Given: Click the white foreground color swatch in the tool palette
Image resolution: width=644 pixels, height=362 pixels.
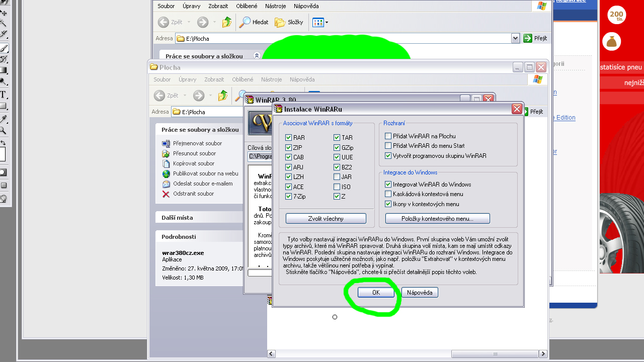Looking at the screenshot, I should pyautogui.click(x=2, y=154).
